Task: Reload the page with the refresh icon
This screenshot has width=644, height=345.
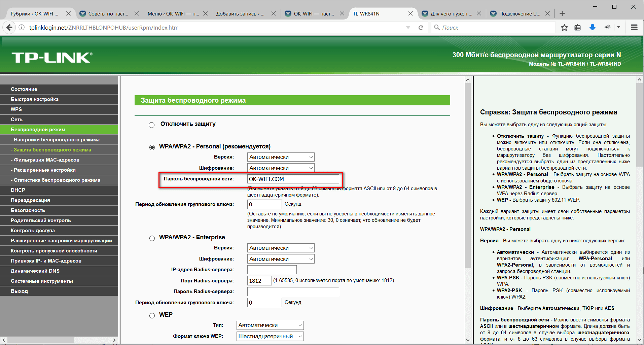Action: 421,28
